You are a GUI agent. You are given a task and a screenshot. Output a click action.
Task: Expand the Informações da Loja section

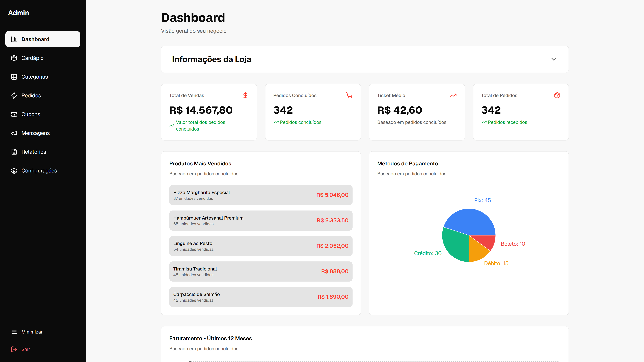553,59
